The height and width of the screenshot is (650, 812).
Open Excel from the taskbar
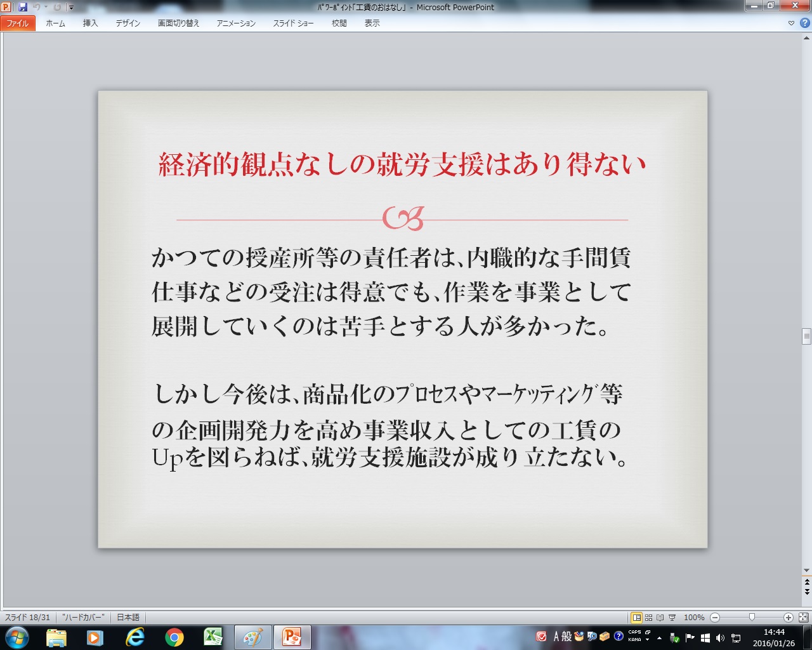[213, 637]
